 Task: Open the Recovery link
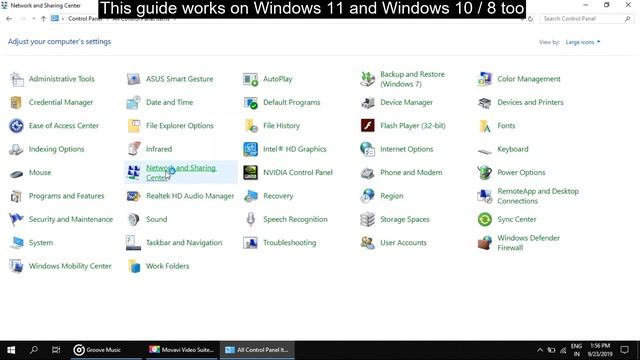pyautogui.click(x=278, y=196)
